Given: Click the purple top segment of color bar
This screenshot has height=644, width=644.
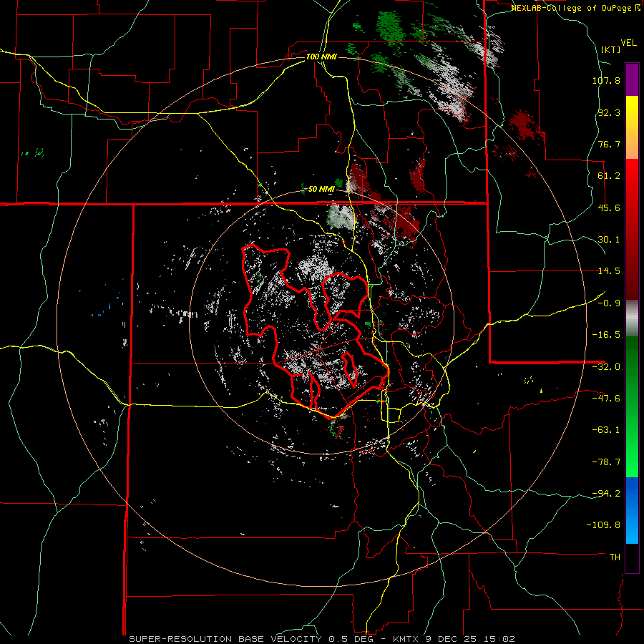Looking at the screenshot, I should point(632,79).
